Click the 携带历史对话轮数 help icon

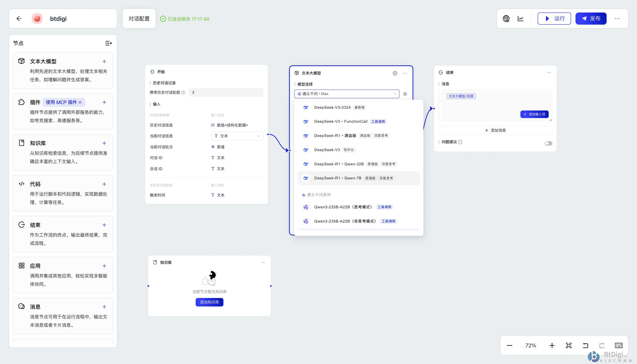pyautogui.click(x=183, y=92)
